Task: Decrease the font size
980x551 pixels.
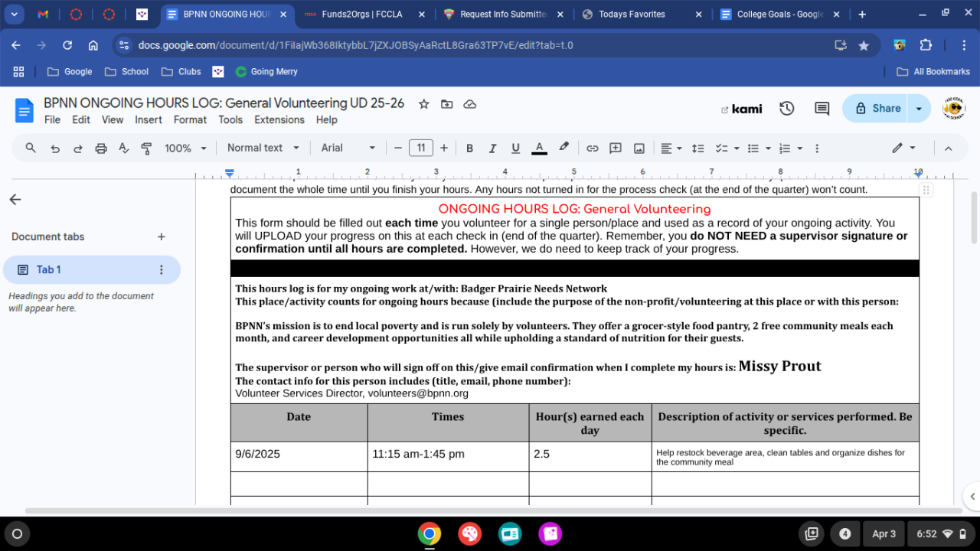Action: pyautogui.click(x=398, y=148)
